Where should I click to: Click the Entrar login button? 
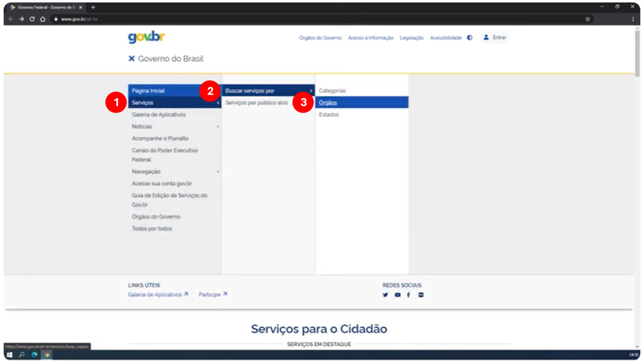495,38
